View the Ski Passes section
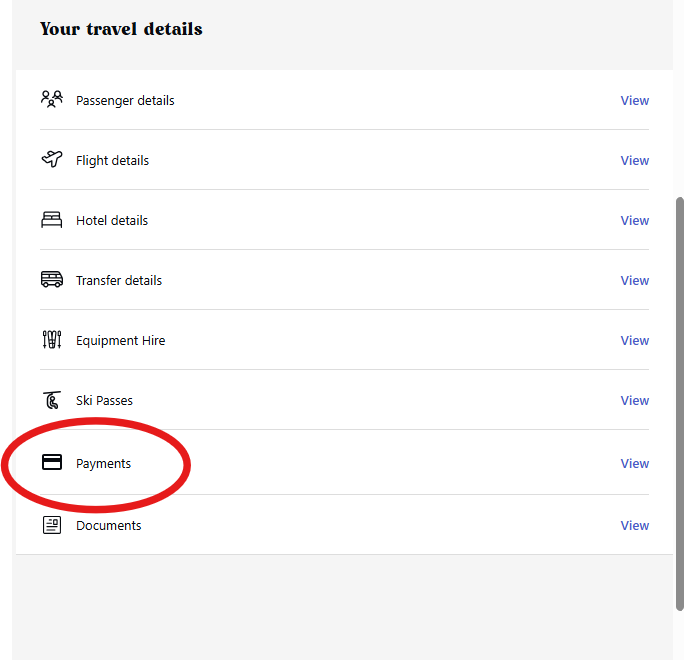The image size is (684, 660). coord(635,400)
